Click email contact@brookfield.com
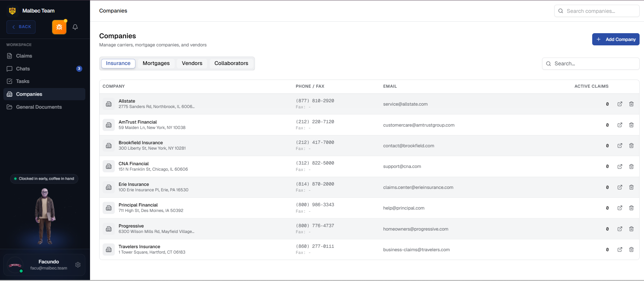 pos(409,146)
